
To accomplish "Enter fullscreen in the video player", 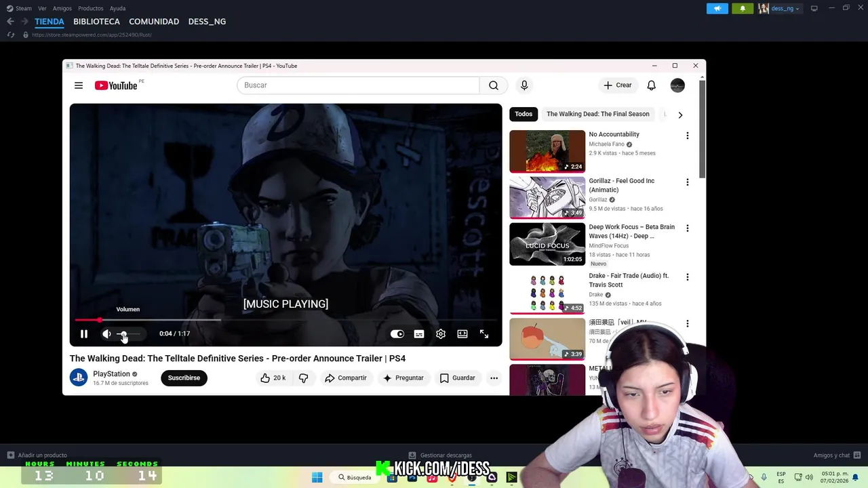I will click(484, 334).
